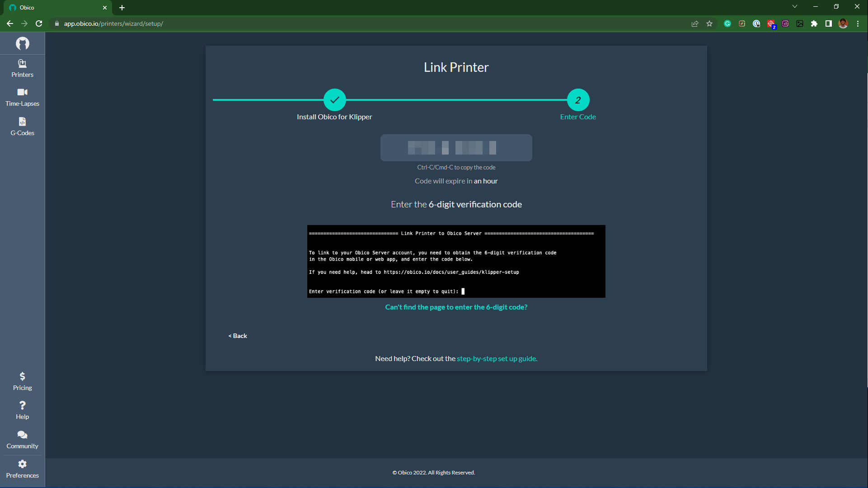Screen dimensions: 868x488
Task: Open the Printers section
Action: [22, 68]
